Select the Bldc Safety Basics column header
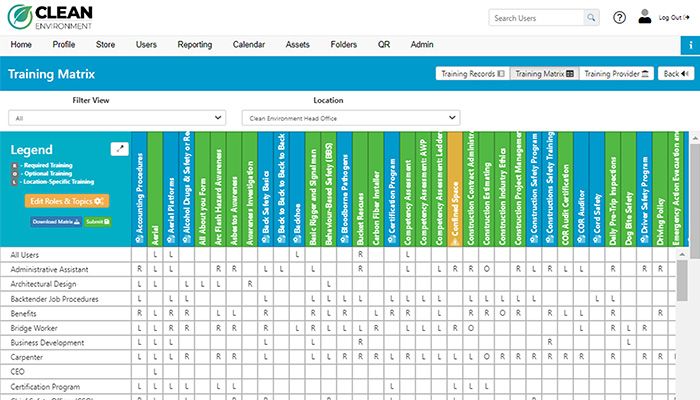 coord(266,189)
